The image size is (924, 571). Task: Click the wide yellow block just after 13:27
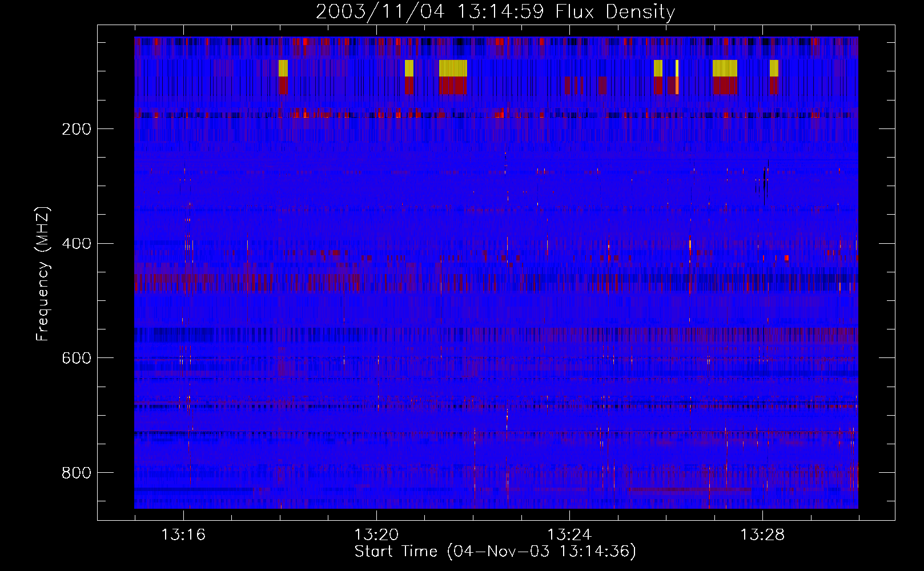[725, 69]
